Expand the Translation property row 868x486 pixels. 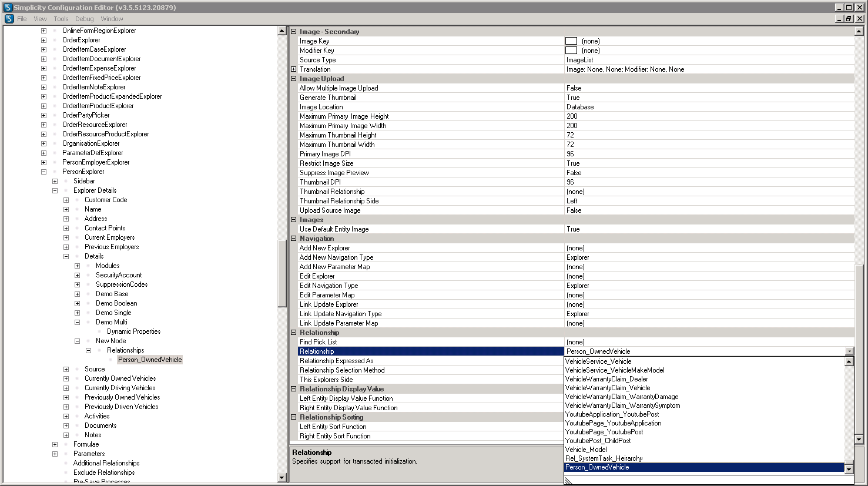[x=294, y=69]
